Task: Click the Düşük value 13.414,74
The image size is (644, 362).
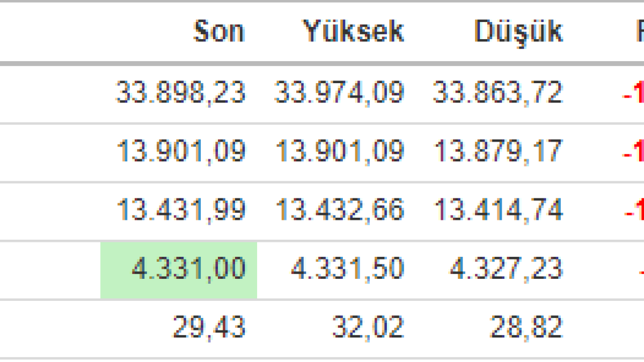Action: (x=498, y=210)
